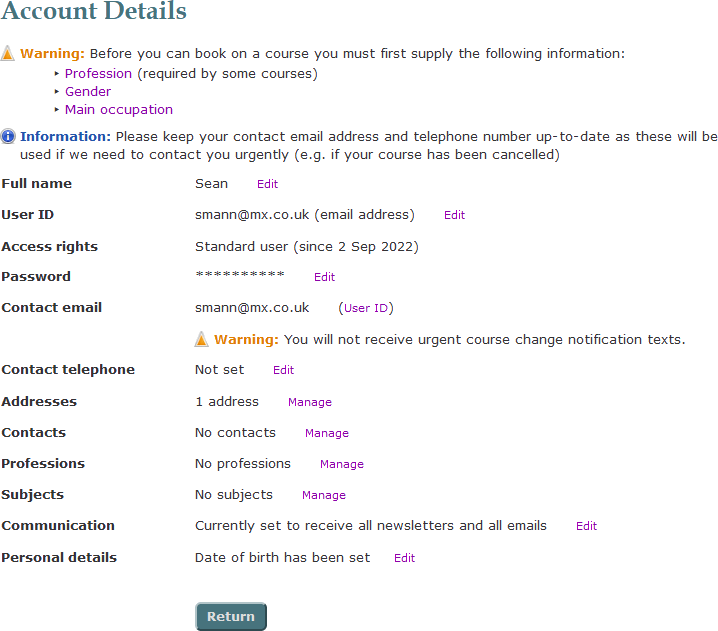Edit the Password
The height and width of the screenshot is (631, 718).
(324, 277)
